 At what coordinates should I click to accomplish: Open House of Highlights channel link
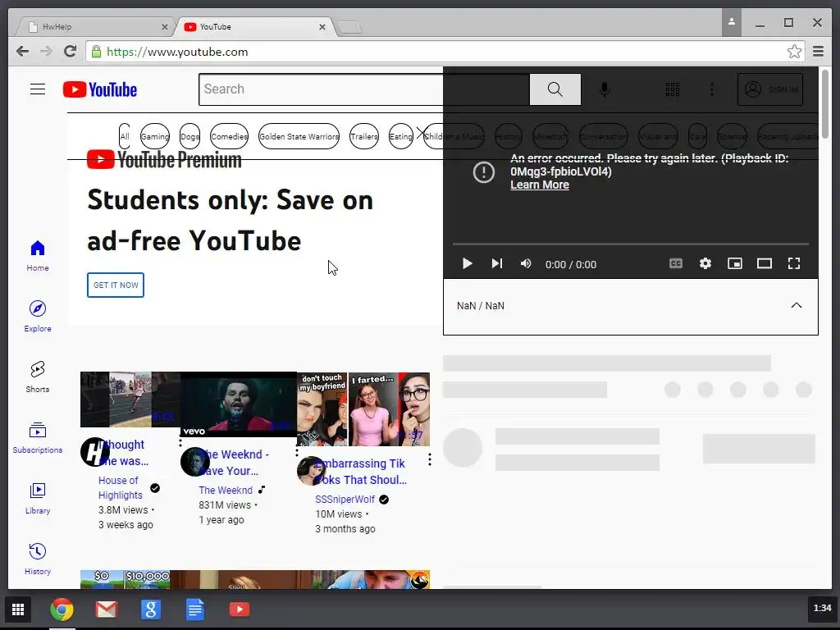pyautogui.click(x=120, y=487)
